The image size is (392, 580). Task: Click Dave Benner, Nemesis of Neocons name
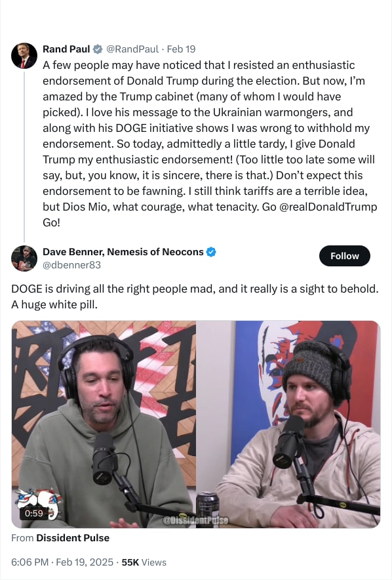123,252
